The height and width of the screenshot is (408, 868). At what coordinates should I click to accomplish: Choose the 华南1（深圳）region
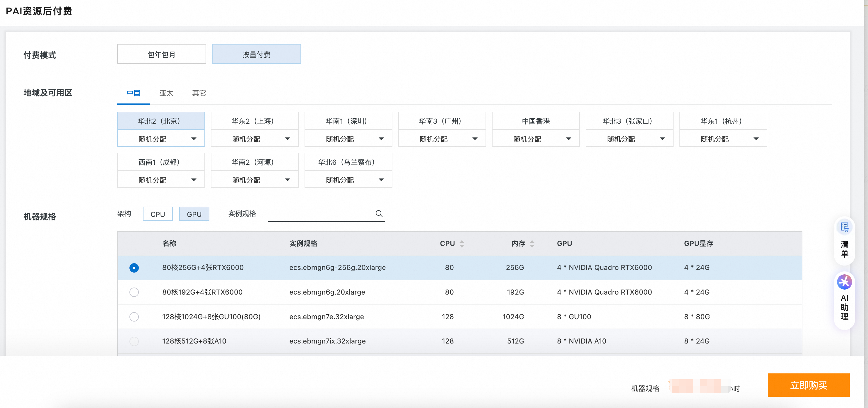click(x=348, y=121)
